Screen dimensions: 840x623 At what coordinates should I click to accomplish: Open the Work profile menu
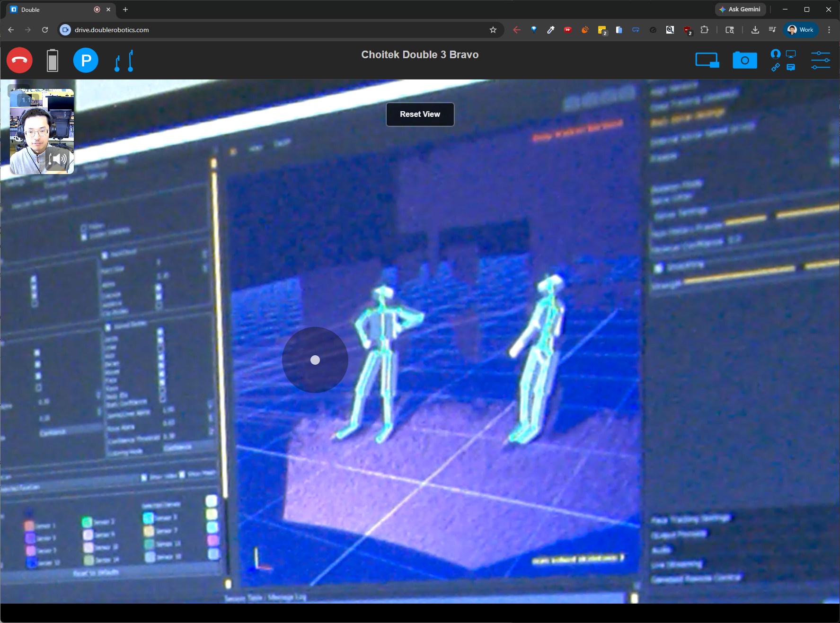pos(801,30)
